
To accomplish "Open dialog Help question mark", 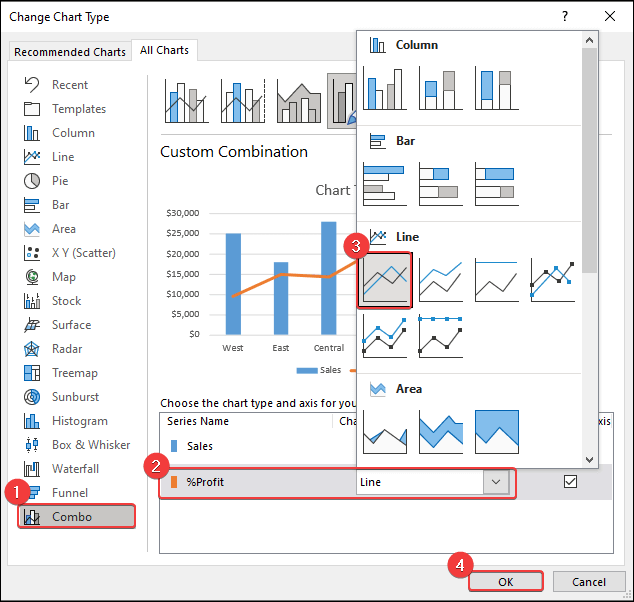I will [x=565, y=16].
